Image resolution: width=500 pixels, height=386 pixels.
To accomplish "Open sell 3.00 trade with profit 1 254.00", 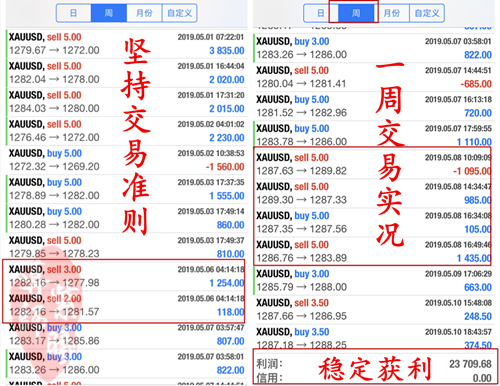I will coord(126,276).
